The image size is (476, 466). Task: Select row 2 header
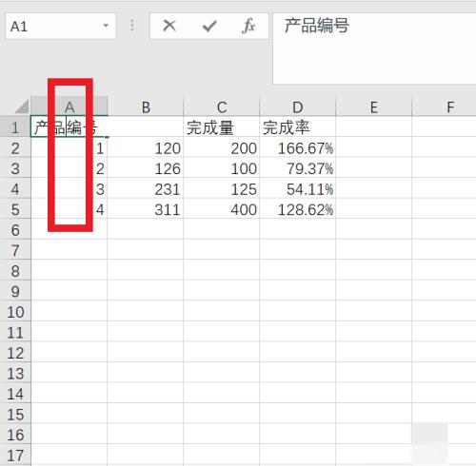tap(15, 147)
